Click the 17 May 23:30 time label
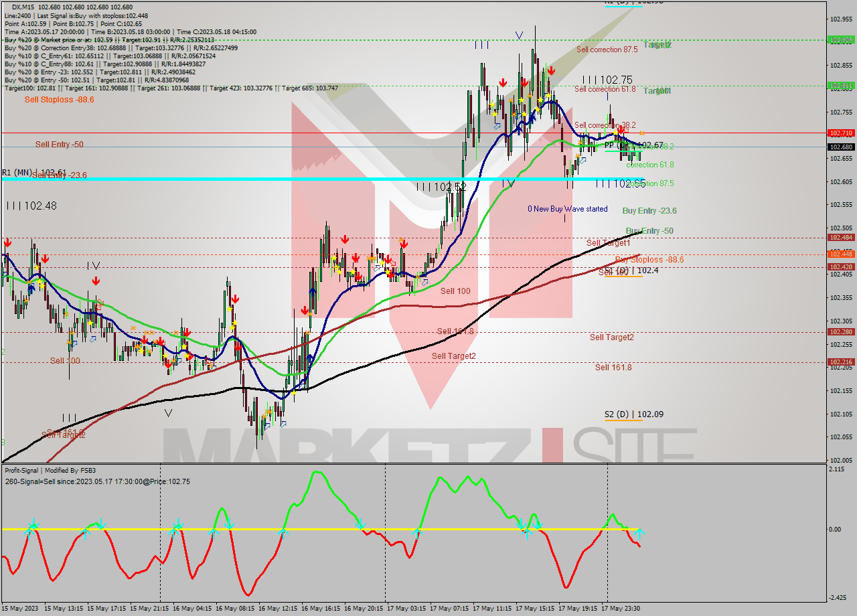This screenshot has width=857, height=616. point(621,609)
